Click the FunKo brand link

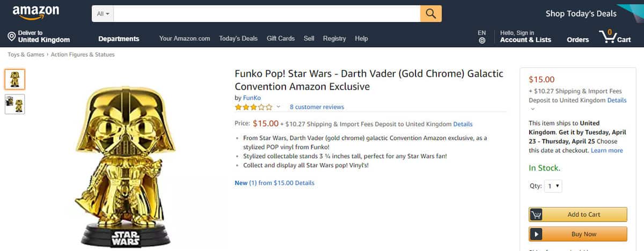pyautogui.click(x=252, y=98)
